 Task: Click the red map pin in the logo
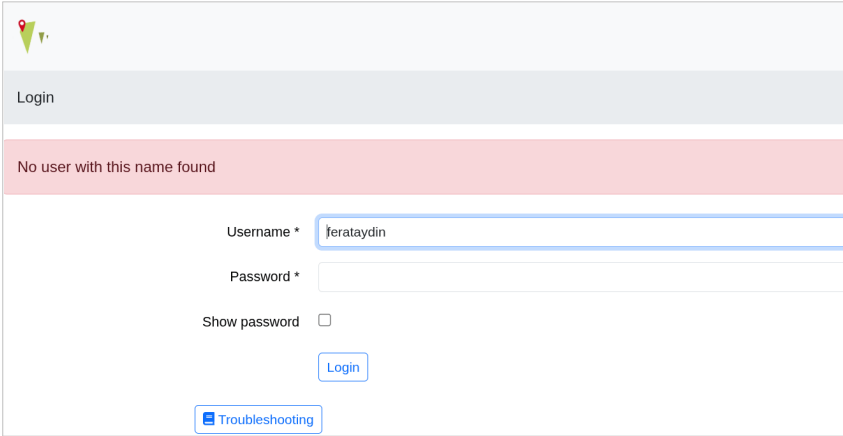22,25
